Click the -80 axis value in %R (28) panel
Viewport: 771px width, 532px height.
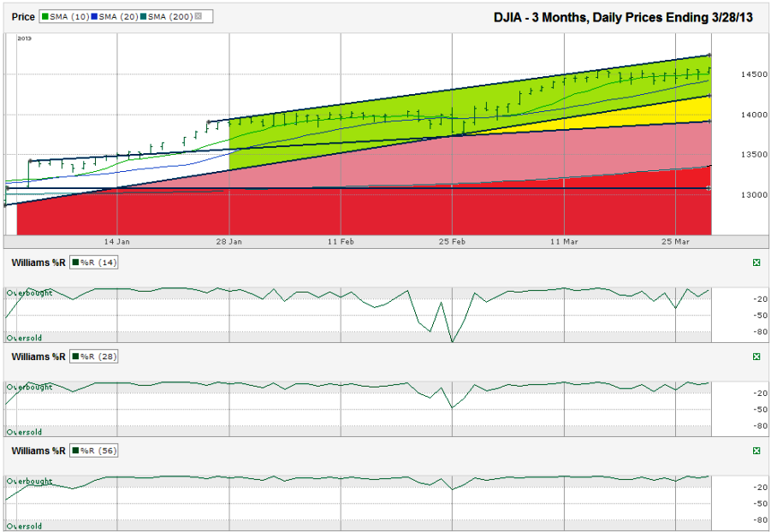point(761,426)
